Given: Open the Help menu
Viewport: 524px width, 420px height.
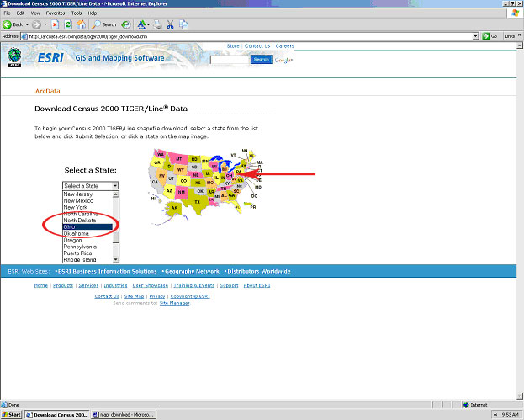Looking at the screenshot, I should point(93,13).
